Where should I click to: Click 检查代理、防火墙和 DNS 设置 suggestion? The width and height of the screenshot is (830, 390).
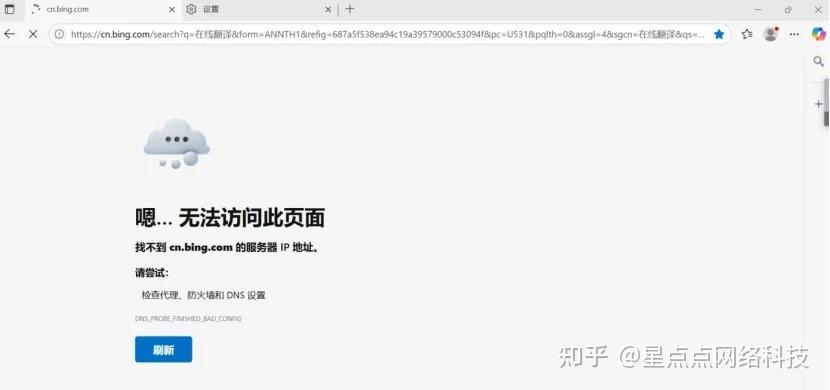(203, 295)
